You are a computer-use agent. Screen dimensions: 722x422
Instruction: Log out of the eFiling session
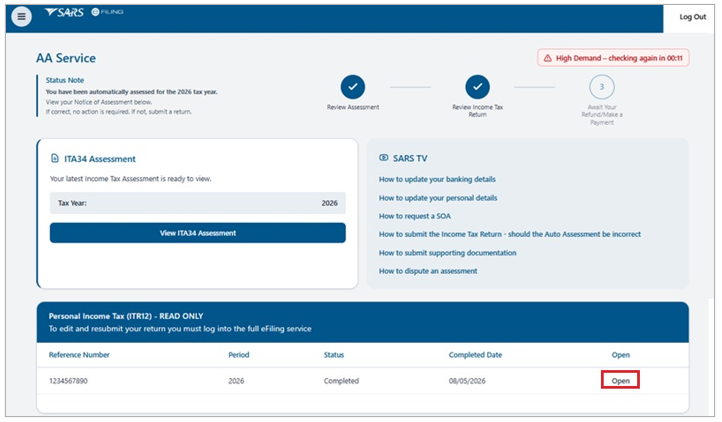[693, 17]
